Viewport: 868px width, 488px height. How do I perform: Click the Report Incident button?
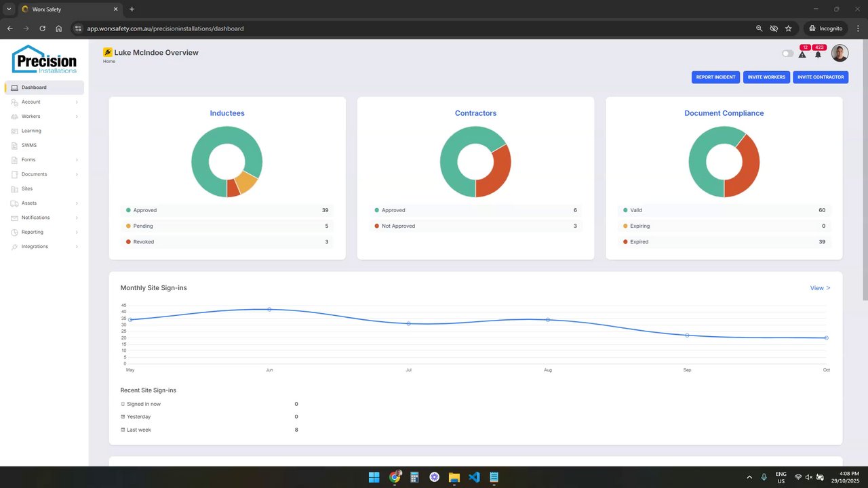tap(715, 77)
